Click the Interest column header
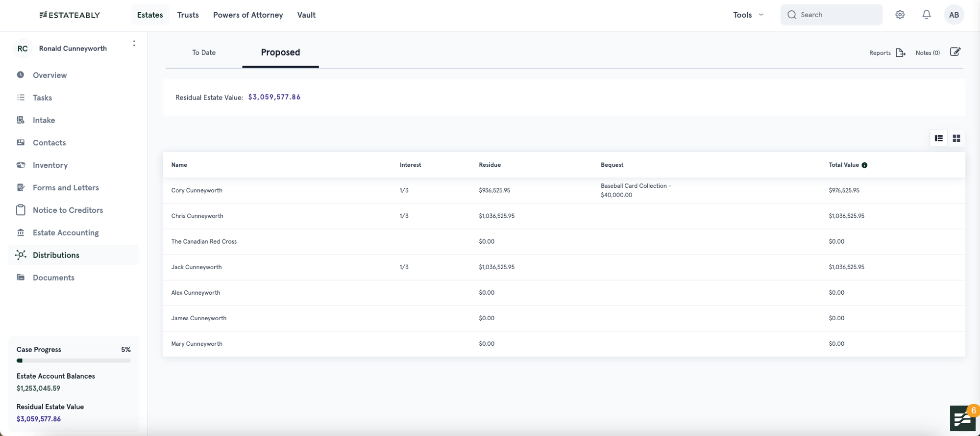The height and width of the screenshot is (436, 980). click(x=410, y=165)
